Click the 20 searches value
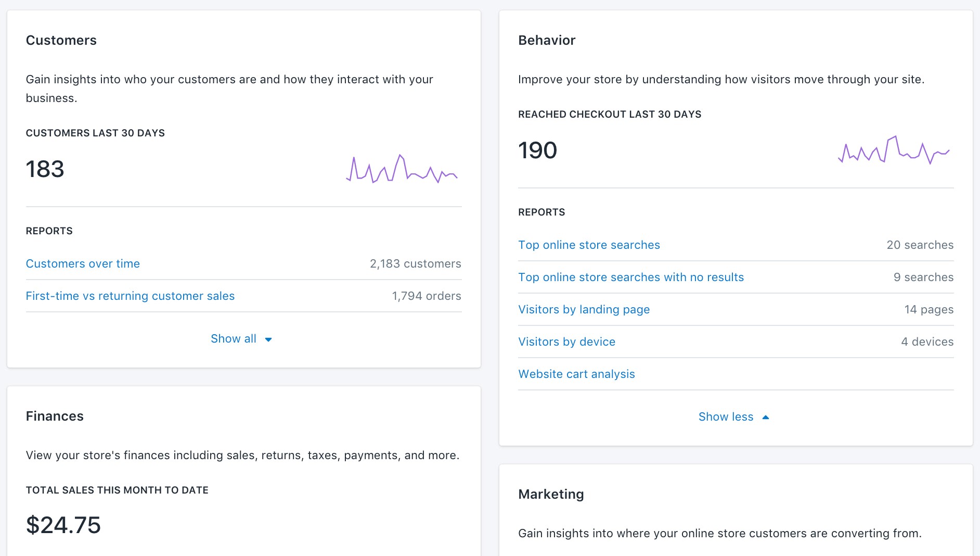The height and width of the screenshot is (556, 980). [920, 245]
